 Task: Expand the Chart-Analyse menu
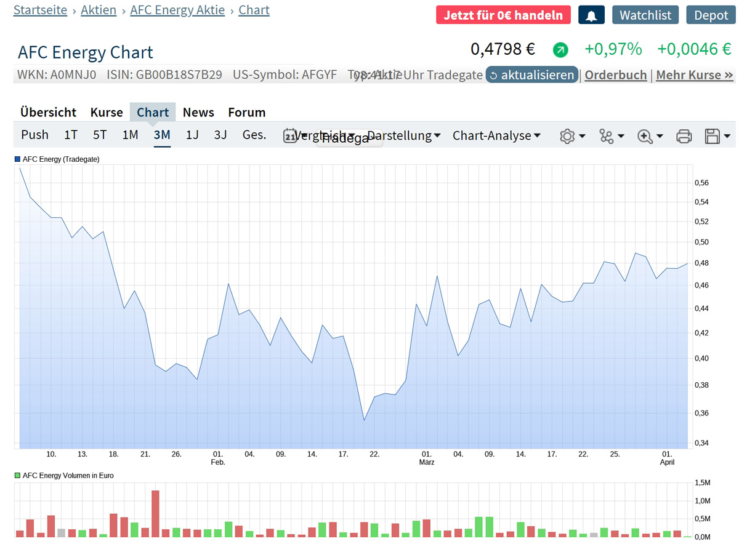pos(496,135)
